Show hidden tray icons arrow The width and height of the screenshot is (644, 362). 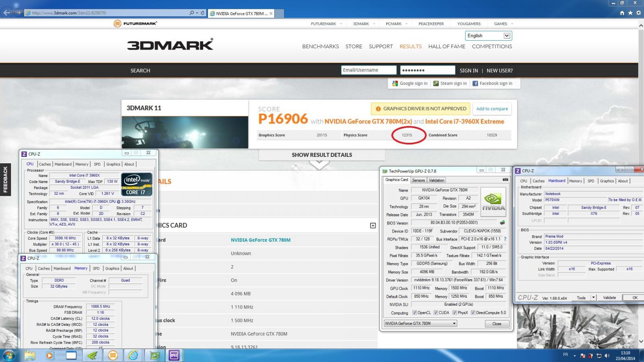pos(575,356)
